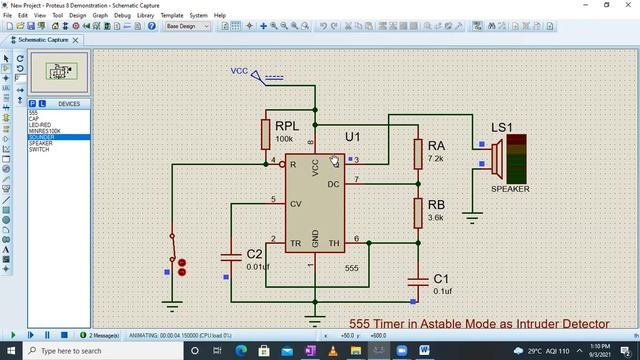Open the Graph menu
640x360 pixels.
(x=100, y=16)
